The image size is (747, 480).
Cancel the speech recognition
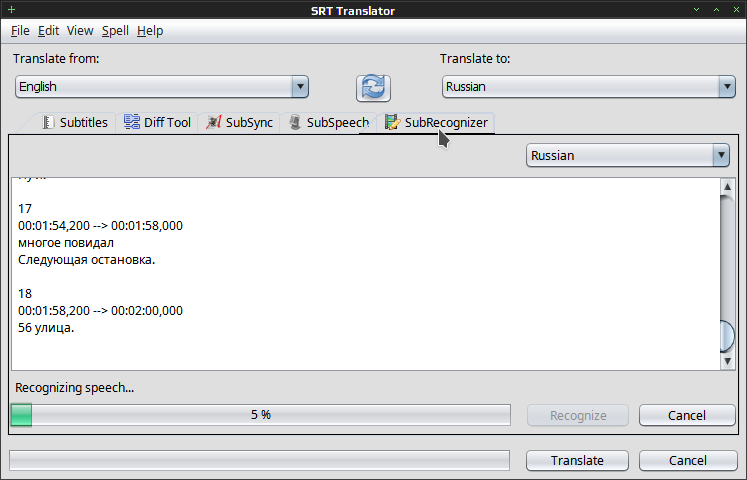(x=687, y=415)
